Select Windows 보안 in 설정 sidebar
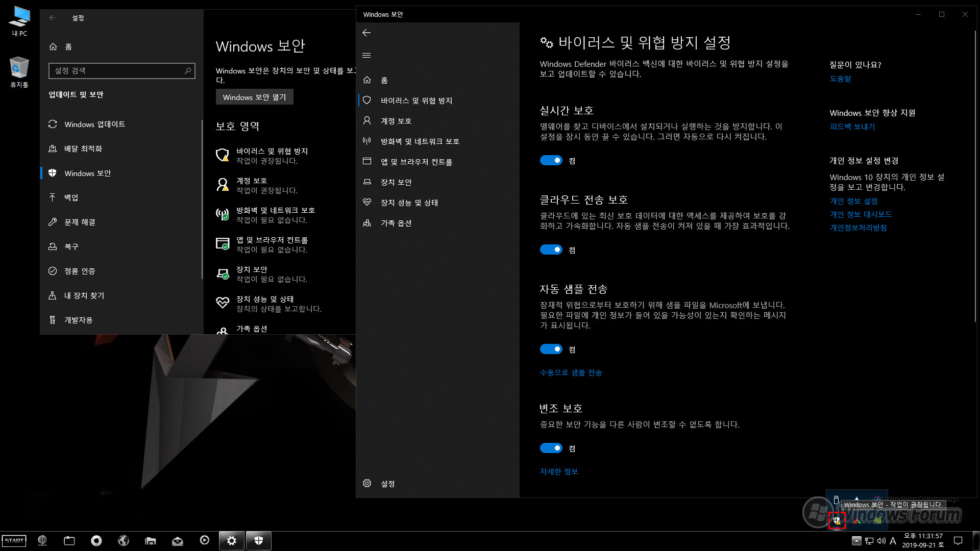The image size is (980, 551). click(x=121, y=173)
